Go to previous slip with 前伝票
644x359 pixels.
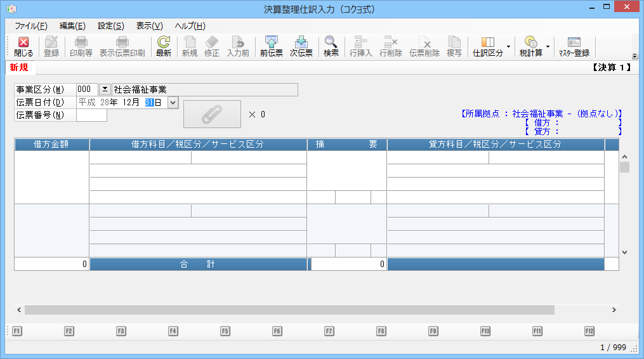(x=272, y=47)
